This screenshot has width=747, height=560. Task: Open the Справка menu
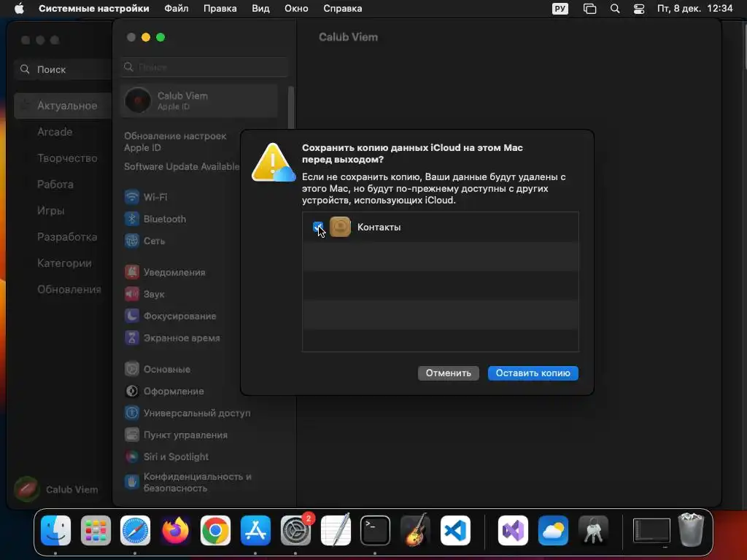pyautogui.click(x=343, y=9)
